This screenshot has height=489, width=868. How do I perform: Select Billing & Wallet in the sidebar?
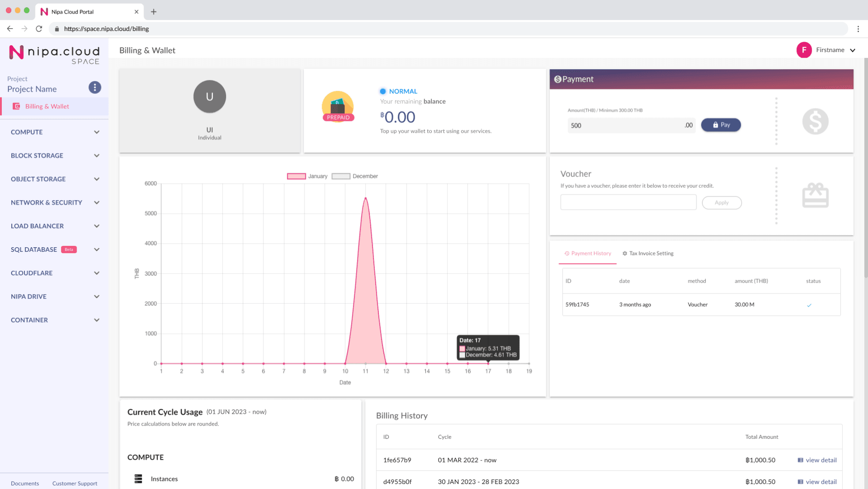click(x=47, y=106)
